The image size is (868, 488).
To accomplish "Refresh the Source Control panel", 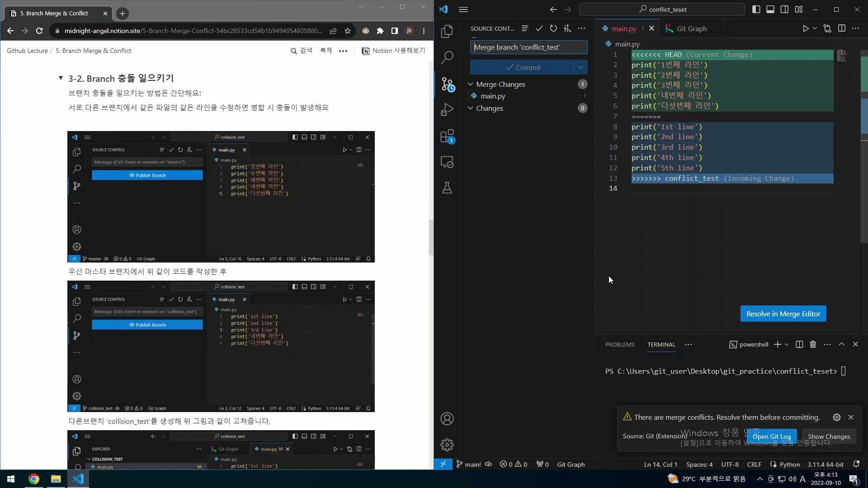I will point(553,28).
